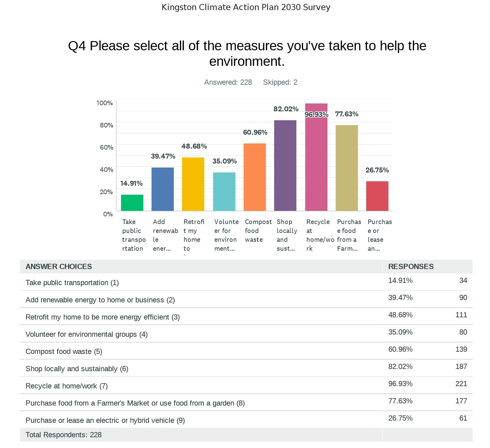Click the pink Recycle at home/work bar

tap(316, 162)
